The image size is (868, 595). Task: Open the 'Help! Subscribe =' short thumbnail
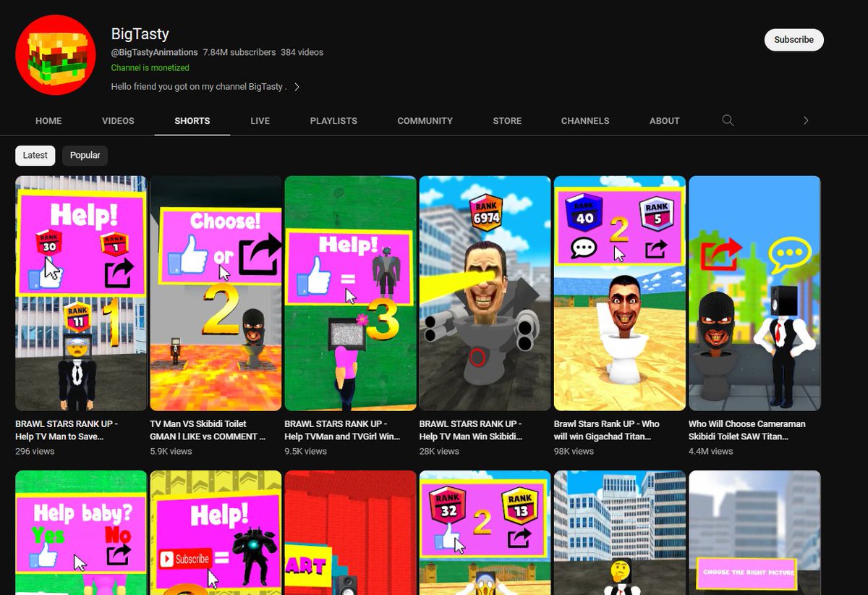(x=216, y=533)
